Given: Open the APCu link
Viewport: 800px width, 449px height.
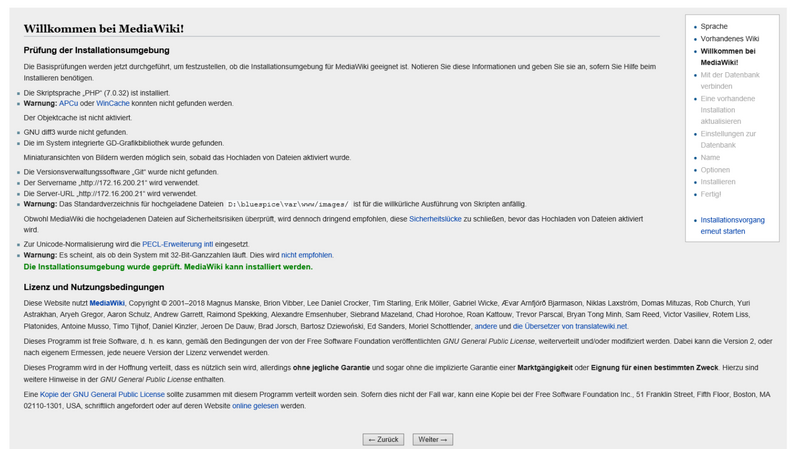Looking at the screenshot, I should tap(68, 103).
